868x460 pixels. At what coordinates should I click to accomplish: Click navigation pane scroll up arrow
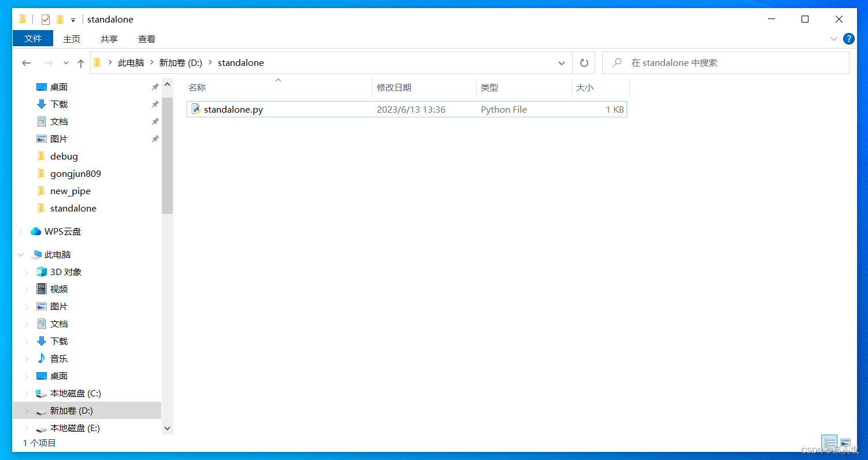click(168, 84)
